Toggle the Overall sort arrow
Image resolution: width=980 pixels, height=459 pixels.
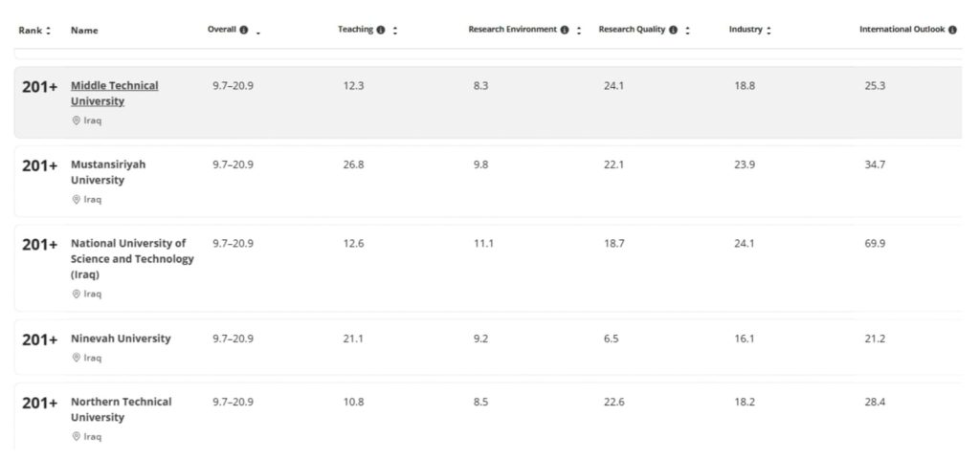click(258, 32)
